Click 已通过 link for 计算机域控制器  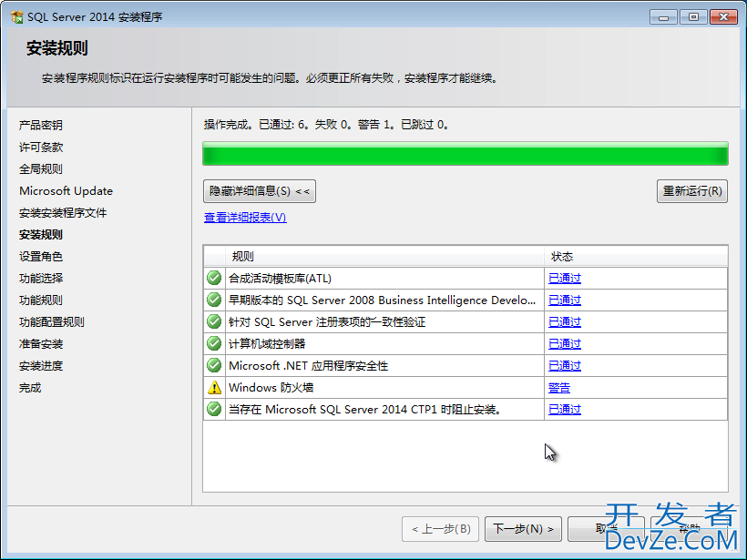pyautogui.click(x=565, y=344)
